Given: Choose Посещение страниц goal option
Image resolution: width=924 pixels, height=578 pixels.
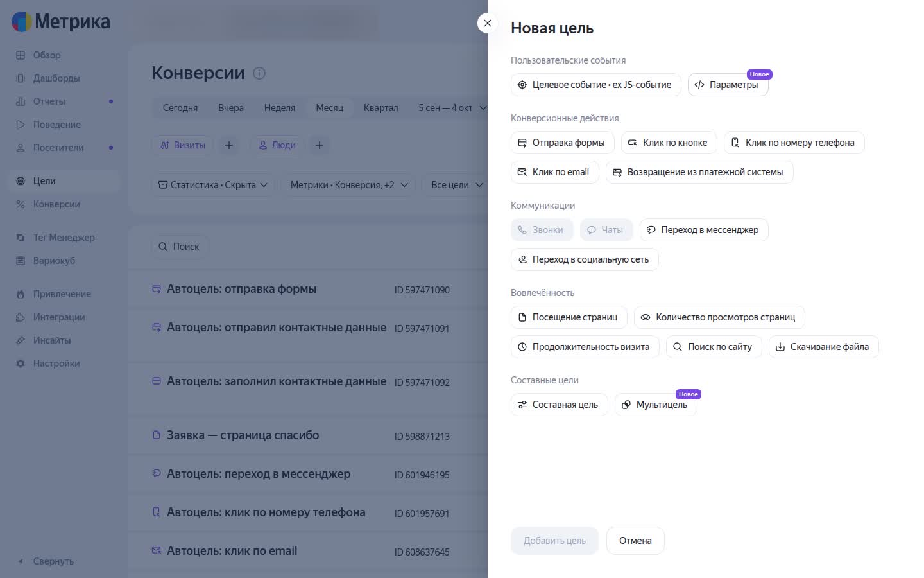Looking at the screenshot, I should (569, 317).
